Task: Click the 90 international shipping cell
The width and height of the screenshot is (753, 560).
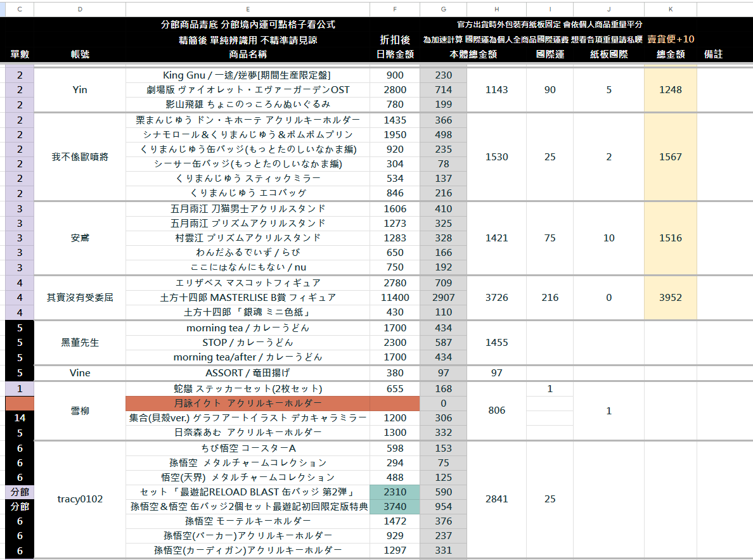Action: (x=550, y=90)
